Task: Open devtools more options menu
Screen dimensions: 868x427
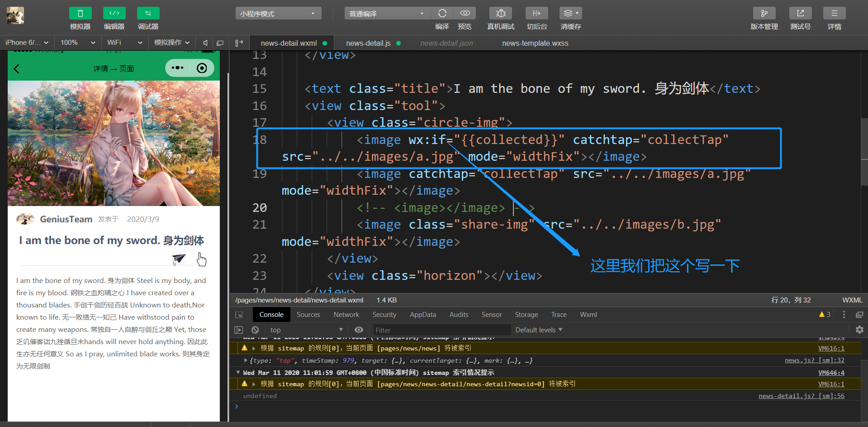Action: pos(844,315)
